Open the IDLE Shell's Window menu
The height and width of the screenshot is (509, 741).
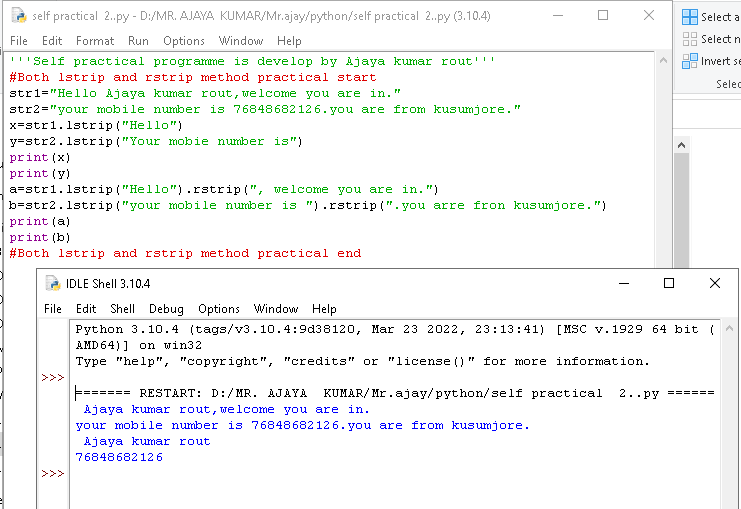[275, 309]
